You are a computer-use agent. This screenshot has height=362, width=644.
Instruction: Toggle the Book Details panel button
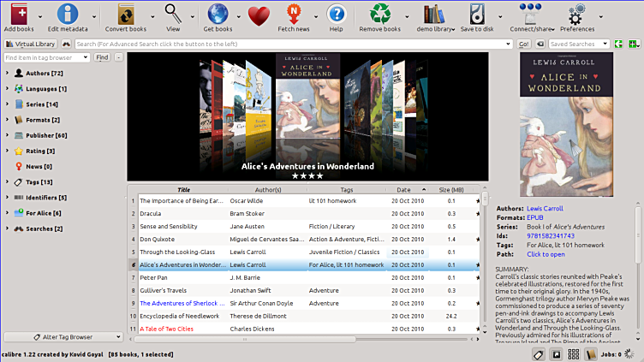pyautogui.click(x=590, y=353)
